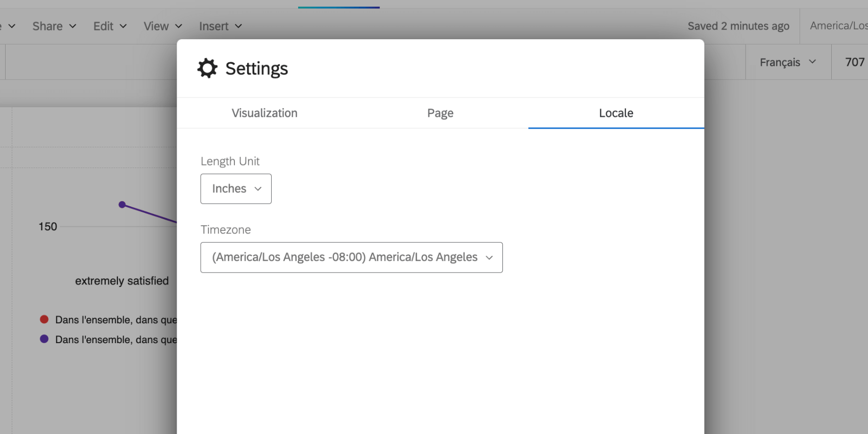Screen dimensions: 868x434
Task: Open the Timezone dropdown
Action: click(x=351, y=257)
